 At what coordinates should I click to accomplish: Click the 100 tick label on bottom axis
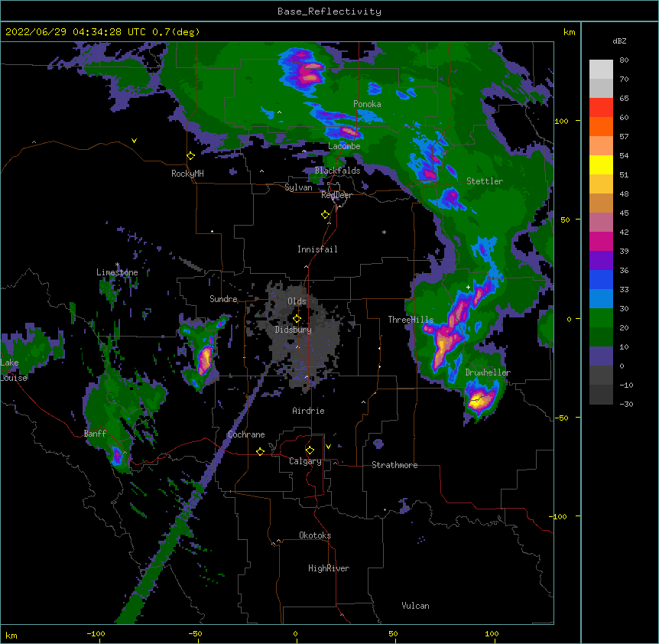point(492,633)
